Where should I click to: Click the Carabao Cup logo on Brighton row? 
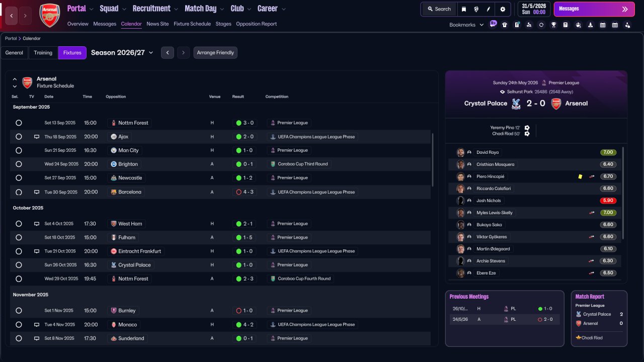pos(273,164)
